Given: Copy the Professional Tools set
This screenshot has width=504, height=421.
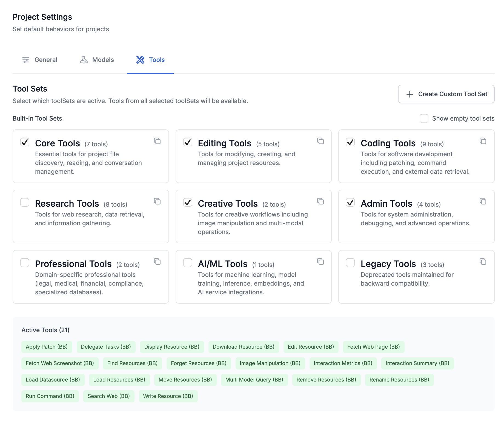Looking at the screenshot, I should click(x=157, y=261).
